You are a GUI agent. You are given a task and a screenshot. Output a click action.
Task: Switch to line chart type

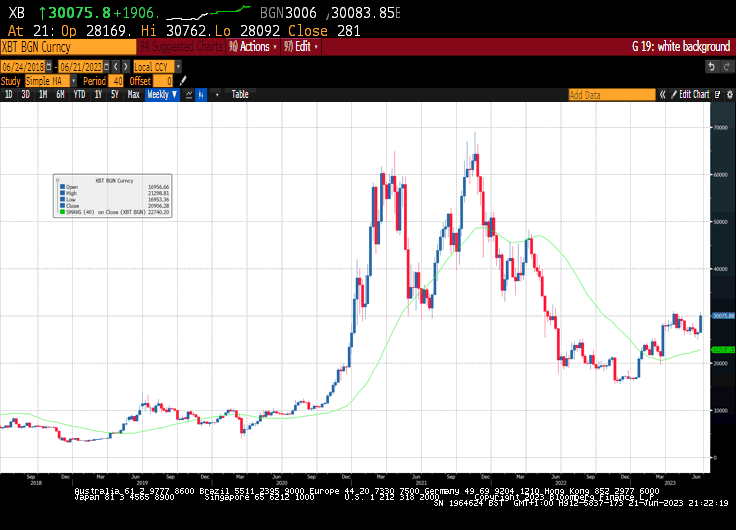pyautogui.click(x=189, y=94)
